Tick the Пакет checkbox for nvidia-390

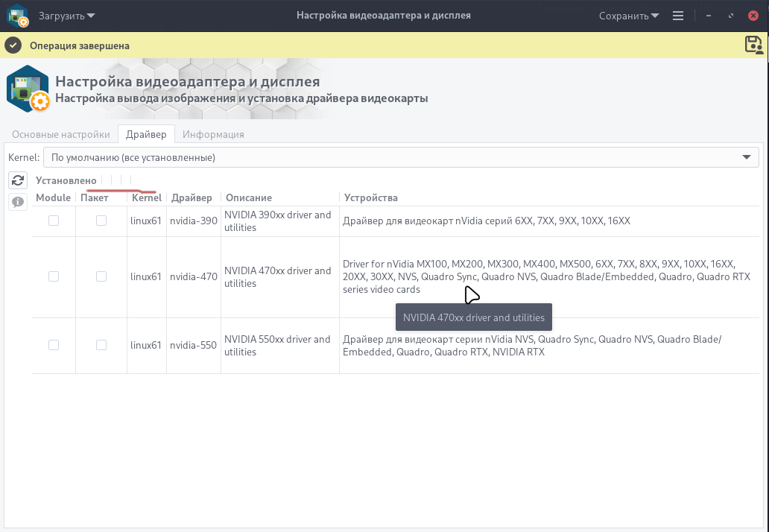tap(101, 221)
